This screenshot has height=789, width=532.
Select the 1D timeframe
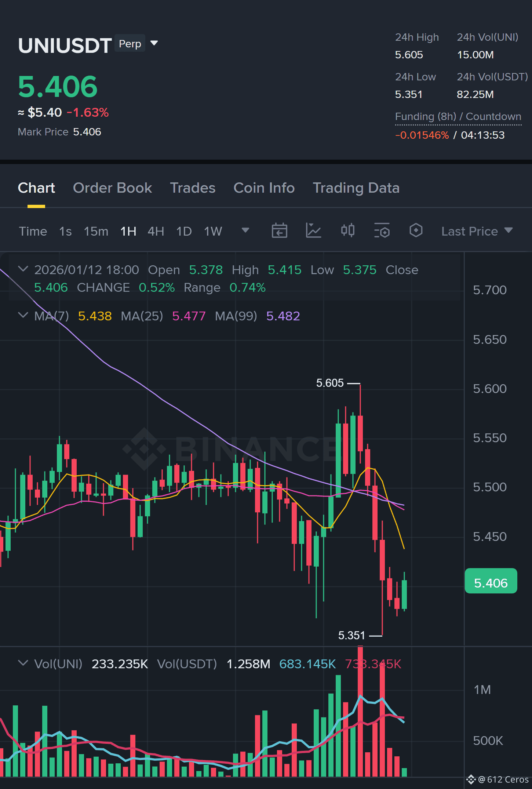pyautogui.click(x=184, y=231)
